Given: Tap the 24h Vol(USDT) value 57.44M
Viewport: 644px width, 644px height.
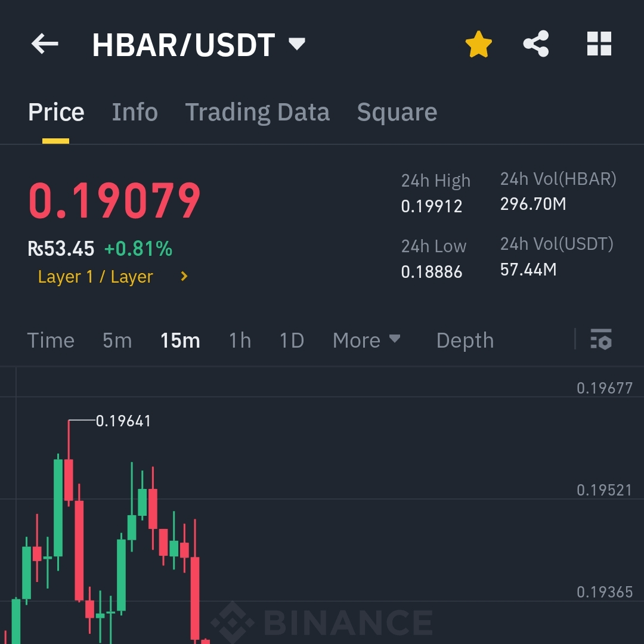Looking at the screenshot, I should tap(528, 270).
